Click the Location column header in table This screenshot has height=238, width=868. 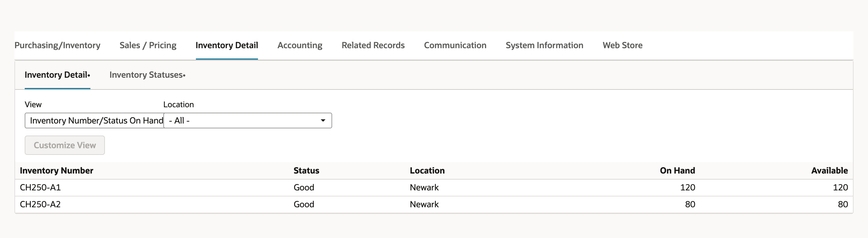[x=427, y=171]
